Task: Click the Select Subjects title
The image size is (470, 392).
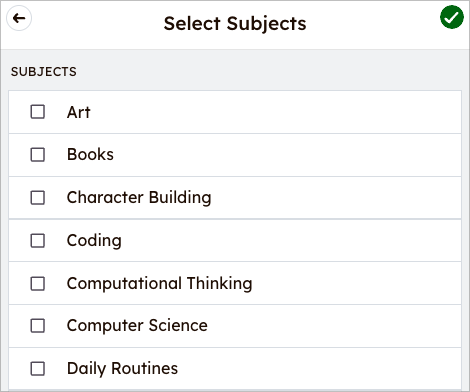Action: (235, 24)
